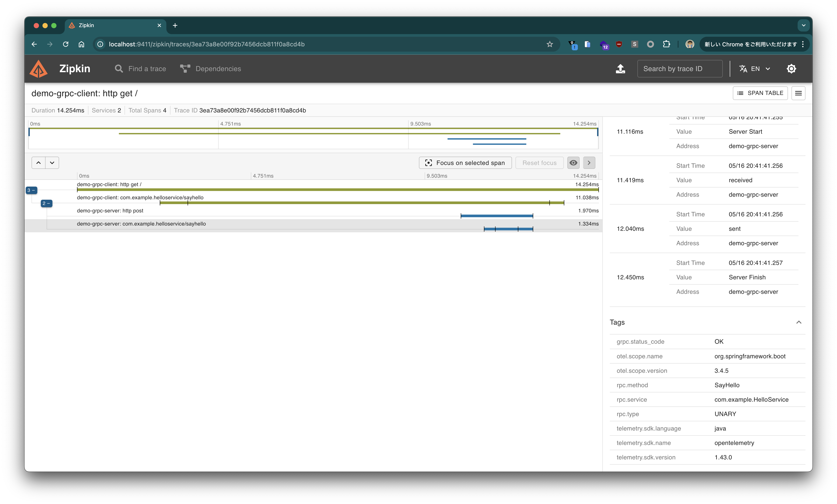Image resolution: width=837 pixels, height=504 pixels.
Task: Open the settings gear in Zipkin header
Action: tap(791, 68)
